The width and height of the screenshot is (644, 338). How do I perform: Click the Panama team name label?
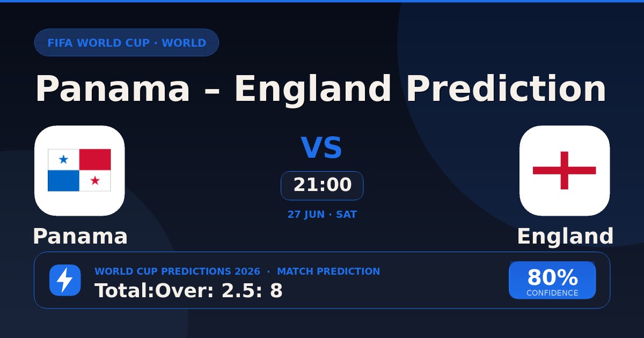pyautogui.click(x=80, y=236)
